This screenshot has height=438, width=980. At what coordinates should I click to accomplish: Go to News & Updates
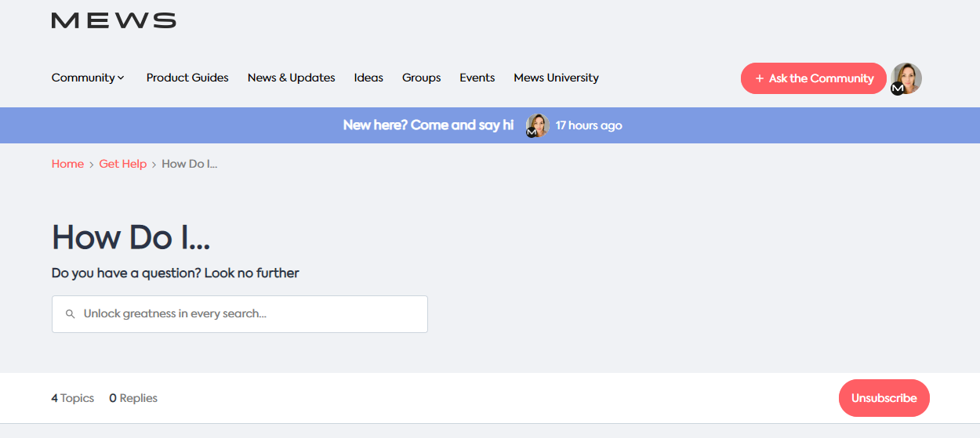291,78
